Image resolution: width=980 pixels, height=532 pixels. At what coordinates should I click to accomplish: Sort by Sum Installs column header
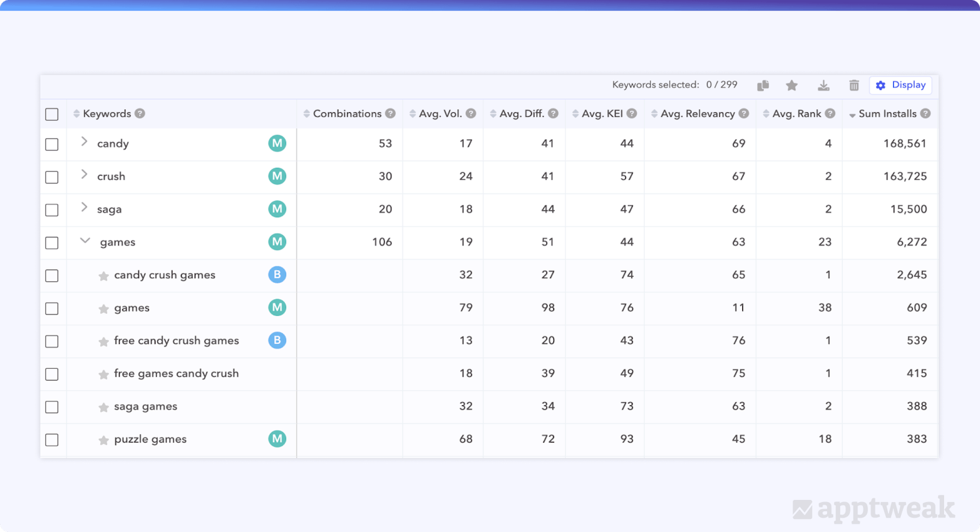(x=887, y=114)
